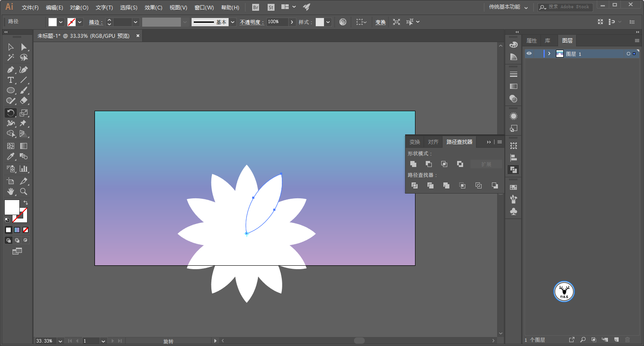Select the Ellipse tool
The image size is (644, 346).
pos(11,90)
